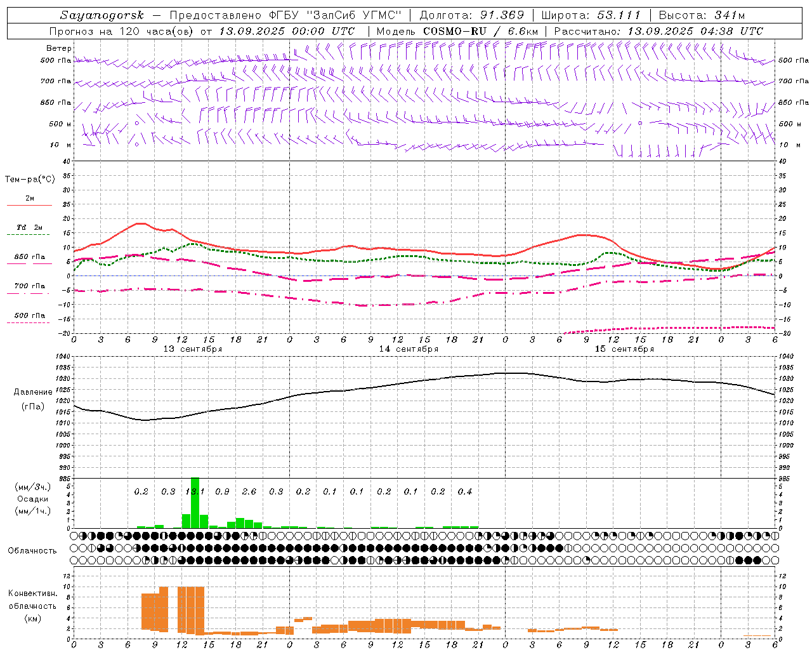Click the tallest green precipitation bar
This screenshot has height=650, width=812.
tap(195, 503)
